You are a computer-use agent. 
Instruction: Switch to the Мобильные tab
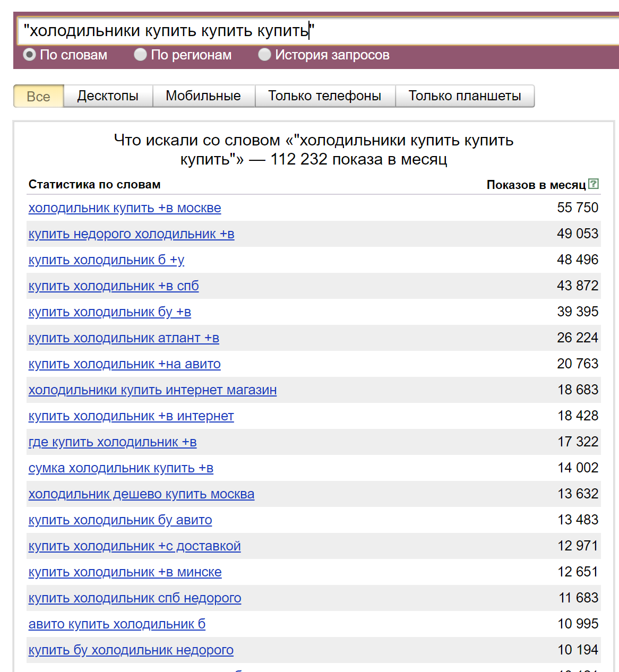203,96
